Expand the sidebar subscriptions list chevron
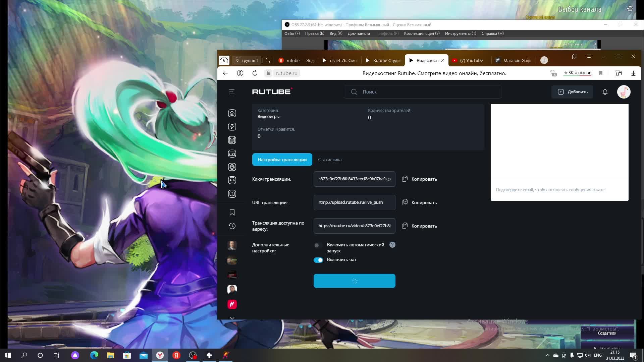The width and height of the screenshot is (644, 362). 232,318
